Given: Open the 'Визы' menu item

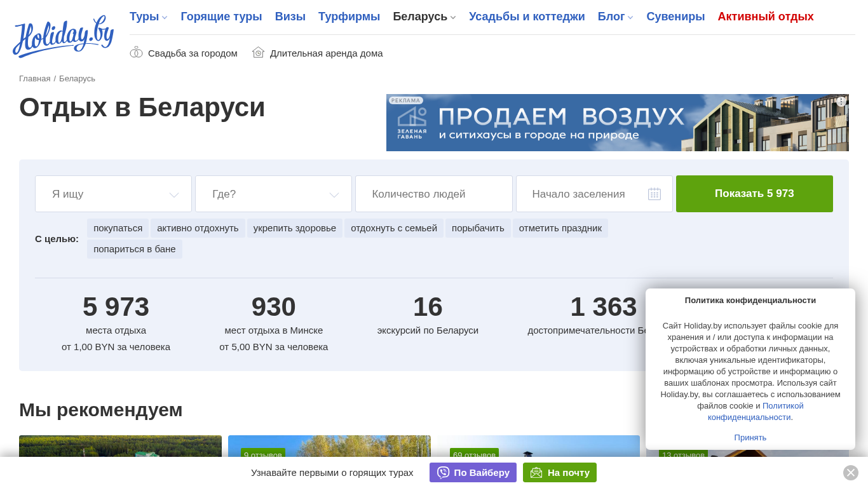Looking at the screenshot, I should click(290, 17).
